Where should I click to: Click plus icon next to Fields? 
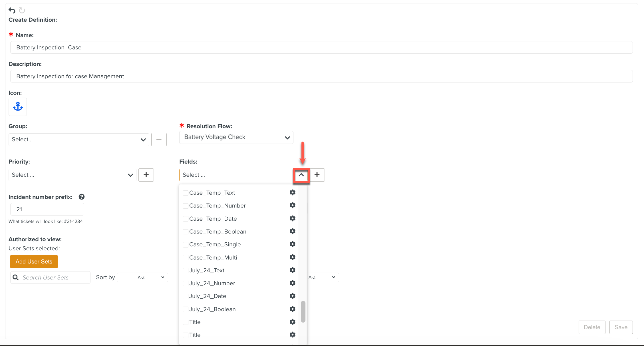[x=317, y=175]
